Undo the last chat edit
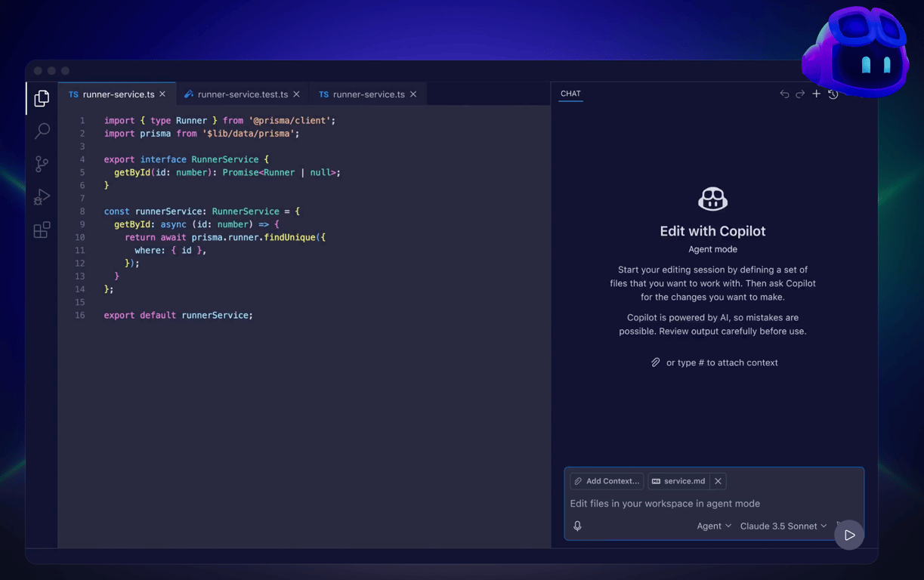This screenshot has height=580, width=924. [784, 94]
